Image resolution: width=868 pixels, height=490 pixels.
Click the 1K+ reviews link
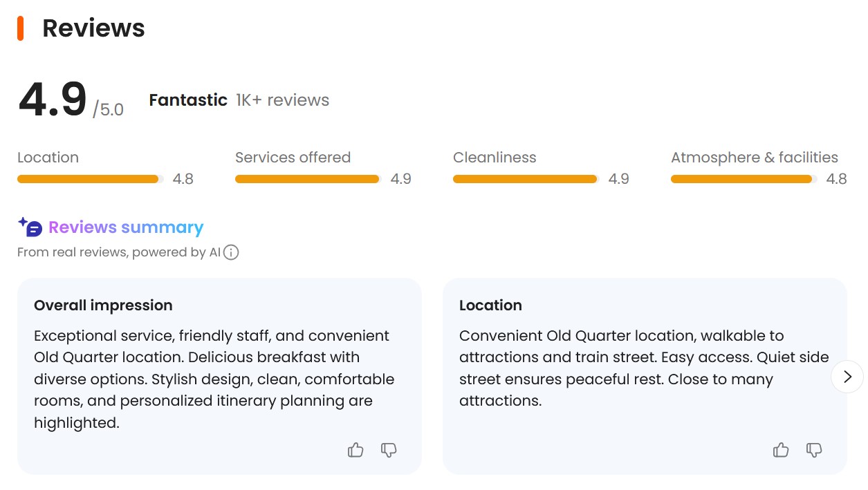[282, 100]
